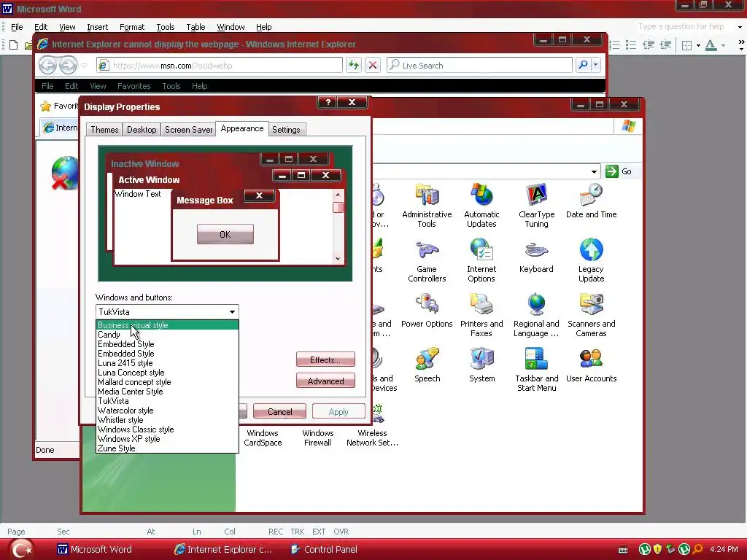Image resolution: width=747 pixels, height=560 pixels.
Task: Open the Favorites menu in Internet Explorer
Action: pos(134,86)
